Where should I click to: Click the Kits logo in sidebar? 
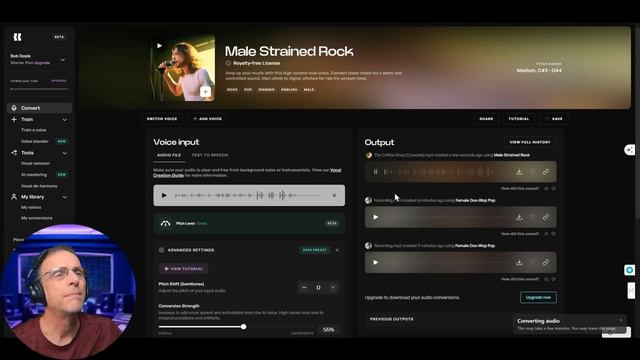click(17, 37)
